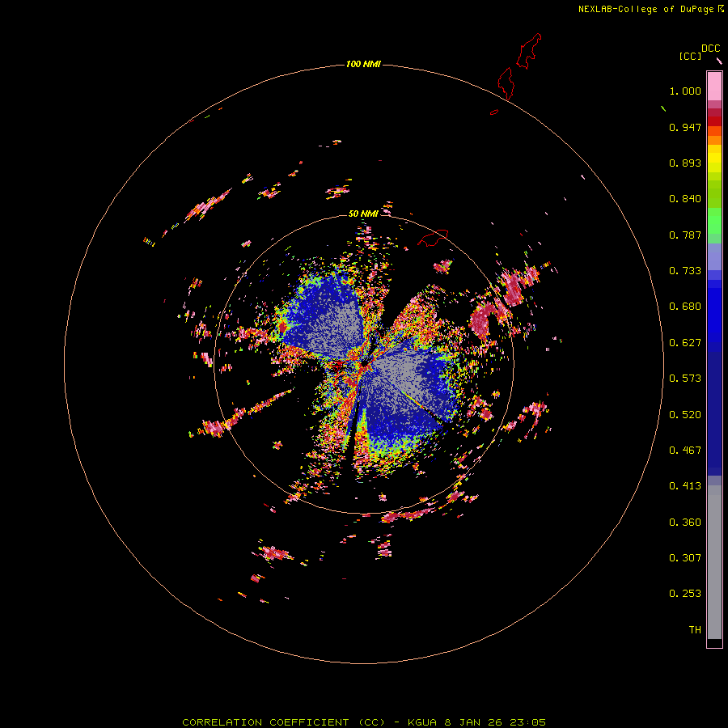
Task: Click the Correlation Coefficient KGUA caption
Action: pos(364,722)
